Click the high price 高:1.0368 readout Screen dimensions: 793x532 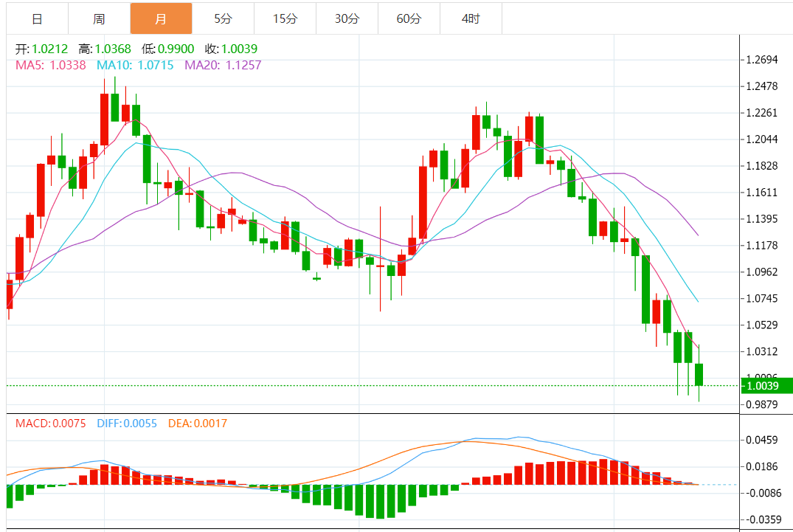click(x=105, y=49)
